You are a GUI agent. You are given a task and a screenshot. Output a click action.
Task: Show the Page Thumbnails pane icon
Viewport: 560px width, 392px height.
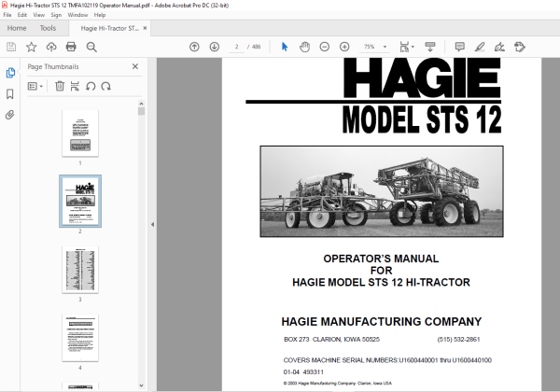point(10,73)
